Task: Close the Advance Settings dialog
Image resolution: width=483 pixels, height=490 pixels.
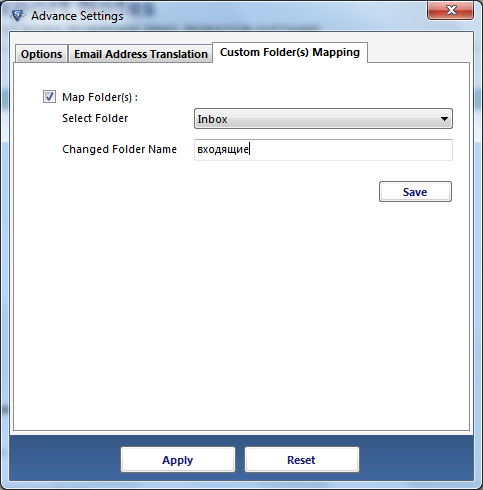Action: click(450, 10)
